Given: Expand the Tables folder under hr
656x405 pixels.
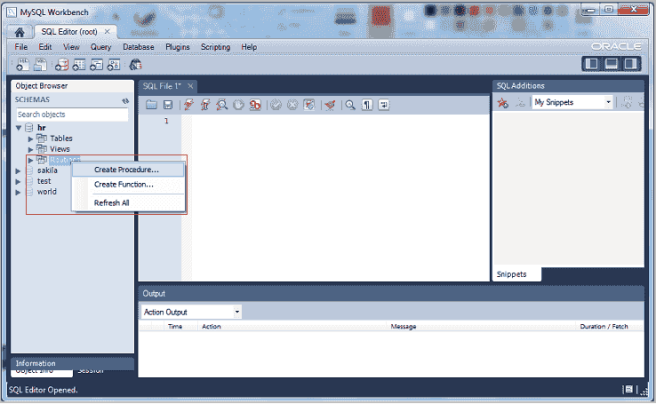Looking at the screenshot, I should [30, 138].
